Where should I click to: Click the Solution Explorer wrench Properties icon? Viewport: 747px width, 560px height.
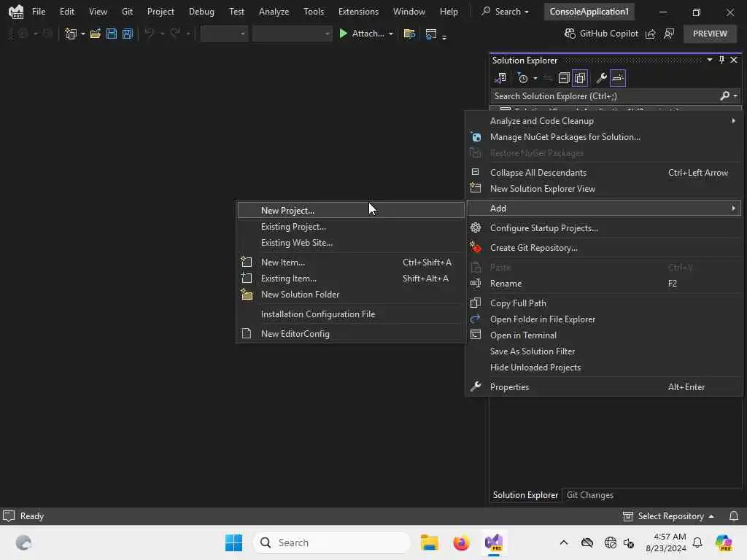601,78
